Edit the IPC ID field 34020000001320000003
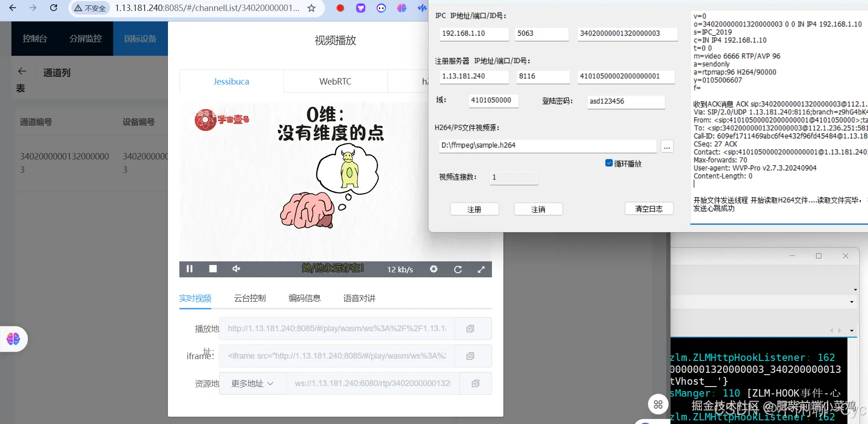This screenshot has width=868, height=424. (x=627, y=34)
